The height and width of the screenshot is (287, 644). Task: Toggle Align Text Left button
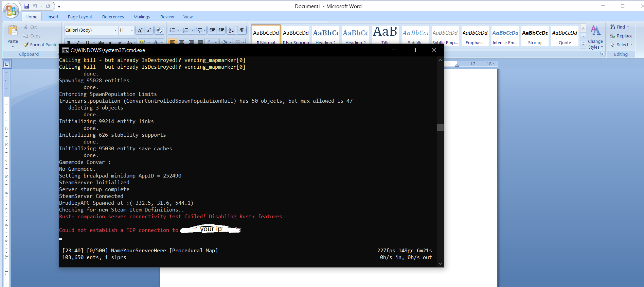pos(173,42)
